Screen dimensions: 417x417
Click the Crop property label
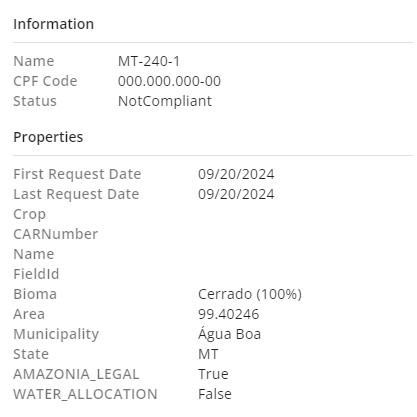tap(30, 215)
